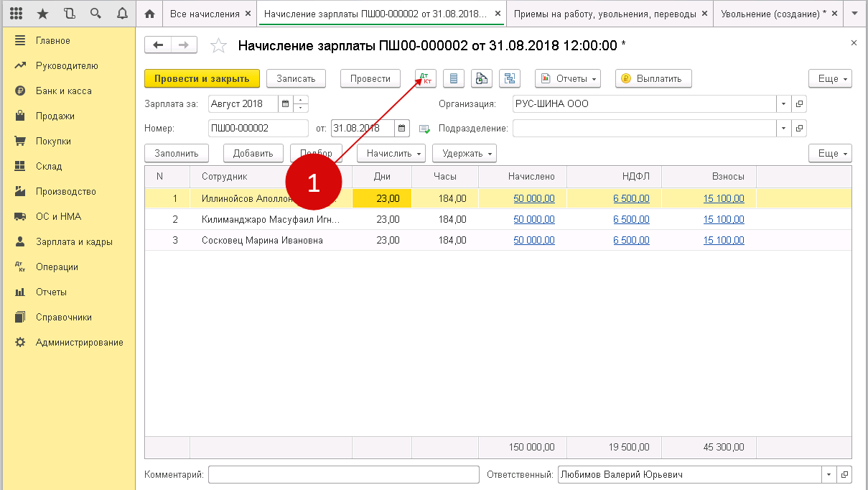Select row Сосковец Марина Ивановна

click(498, 240)
